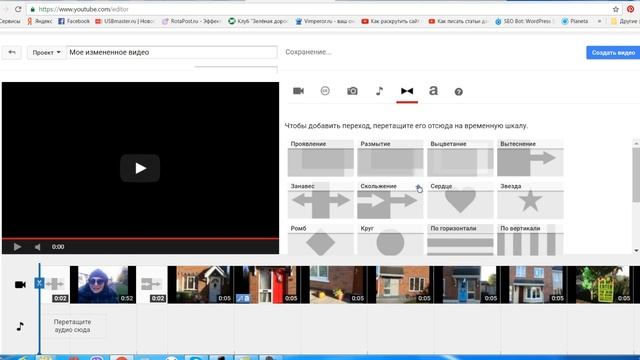
Task: Select the Выцветание transition
Action: 460,158
